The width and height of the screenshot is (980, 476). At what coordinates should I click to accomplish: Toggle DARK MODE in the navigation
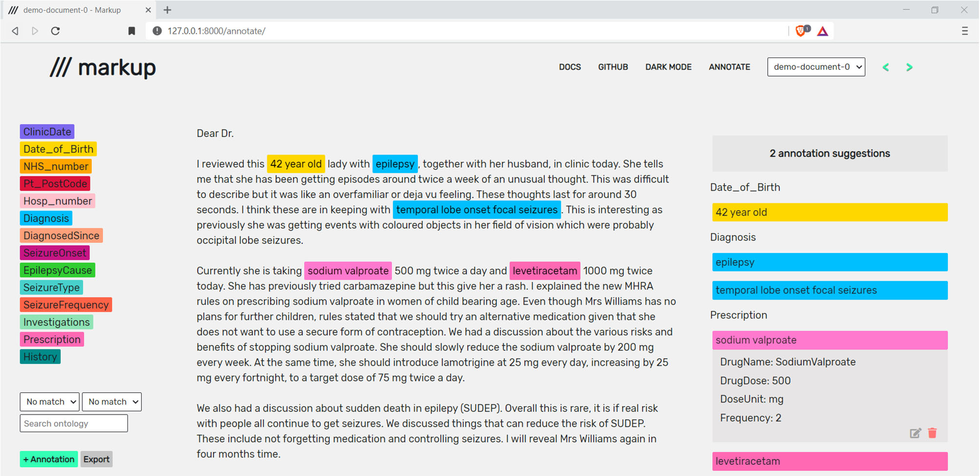[668, 67]
